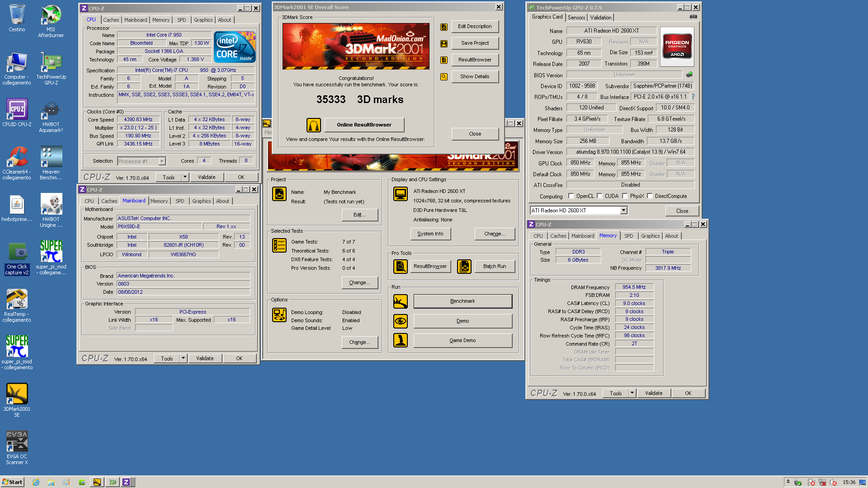Open Tools dropdown arrow in CPU-Z Memory window
This screenshot has height=488, width=868.
click(632, 393)
